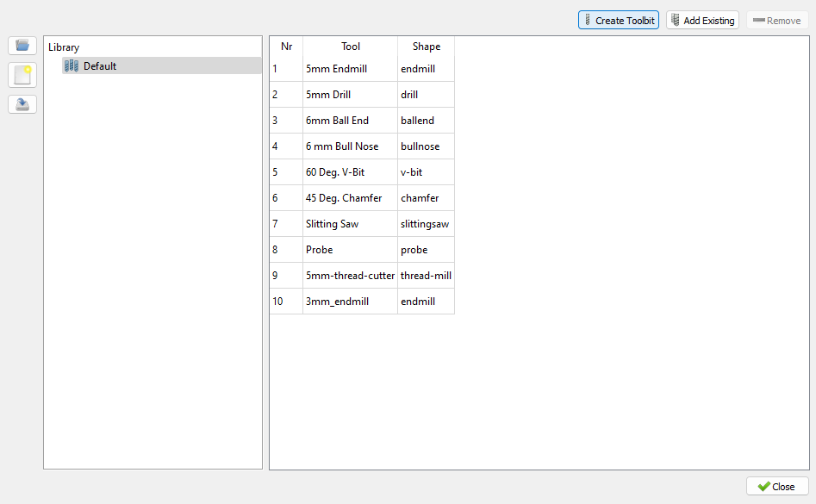Select the 45 Deg. Chamfer tool cell
The image size is (816, 504).
click(x=350, y=198)
